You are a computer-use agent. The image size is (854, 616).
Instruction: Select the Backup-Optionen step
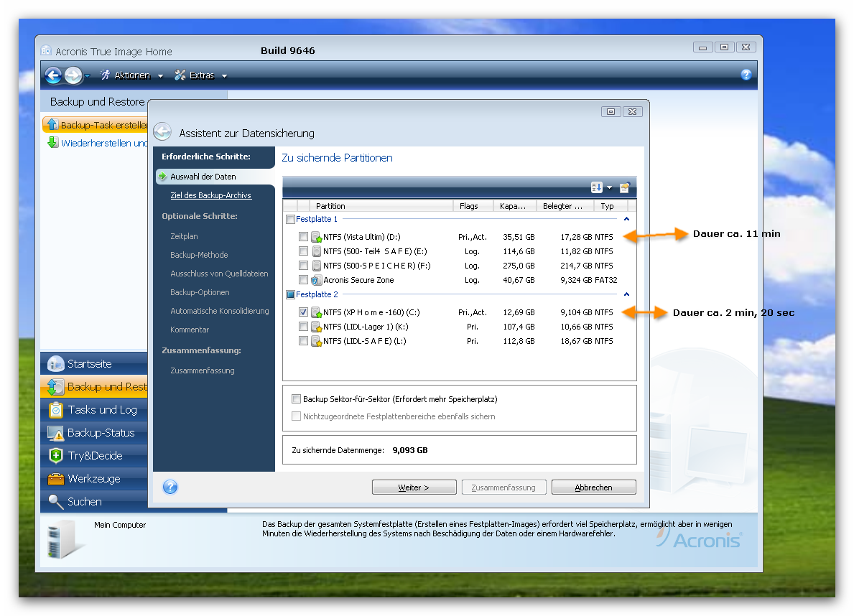click(x=200, y=292)
